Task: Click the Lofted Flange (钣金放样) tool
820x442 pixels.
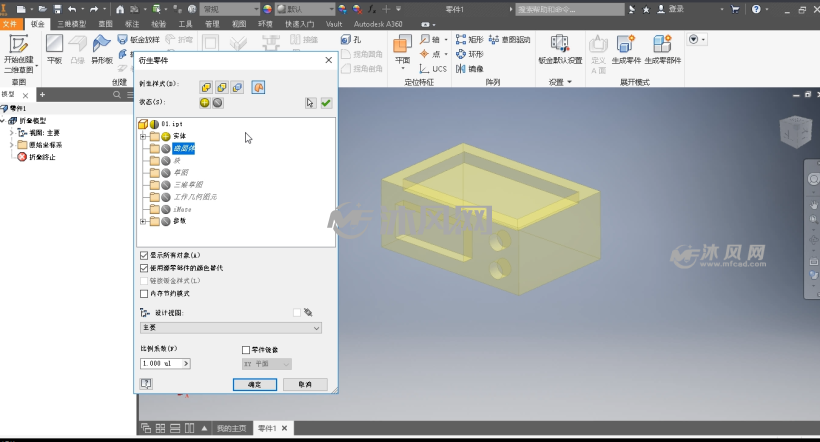Action: 139,39
